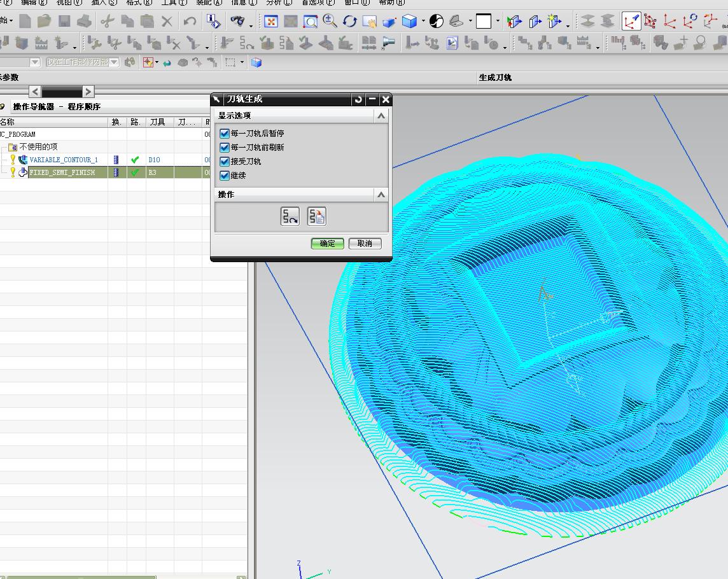Click the Delete Object icon in operation toolbar
Image resolution: width=728 pixels, height=579 pixels.
click(174, 44)
